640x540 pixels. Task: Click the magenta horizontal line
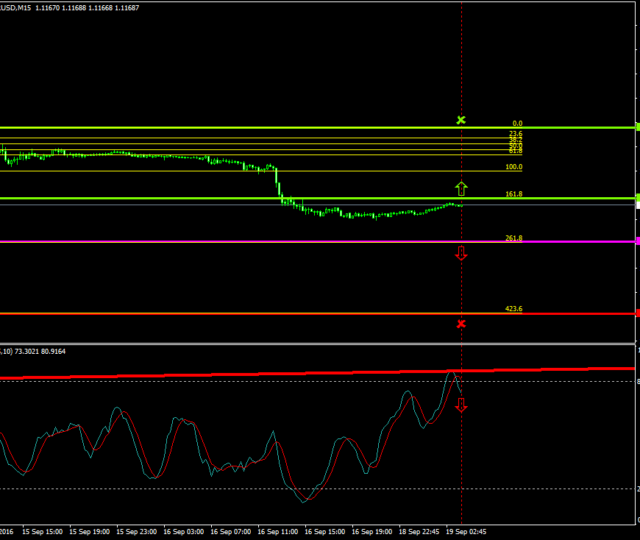point(250,242)
